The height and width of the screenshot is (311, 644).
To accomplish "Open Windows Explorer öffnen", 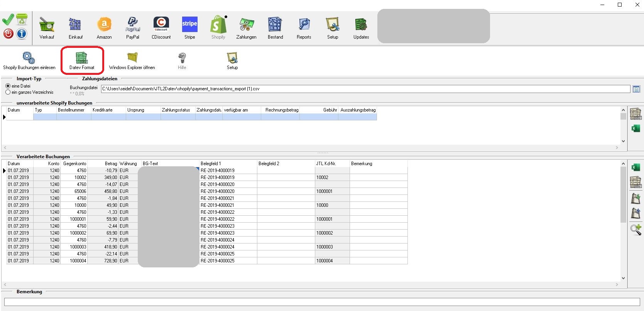I will tap(132, 61).
